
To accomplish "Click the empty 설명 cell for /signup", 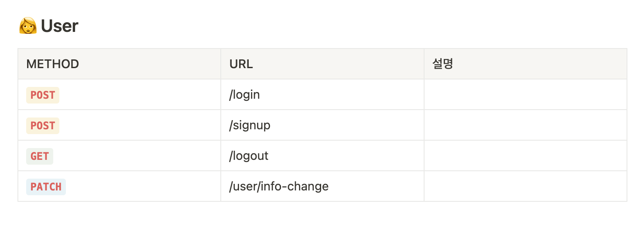I will pyautogui.click(x=526, y=125).
